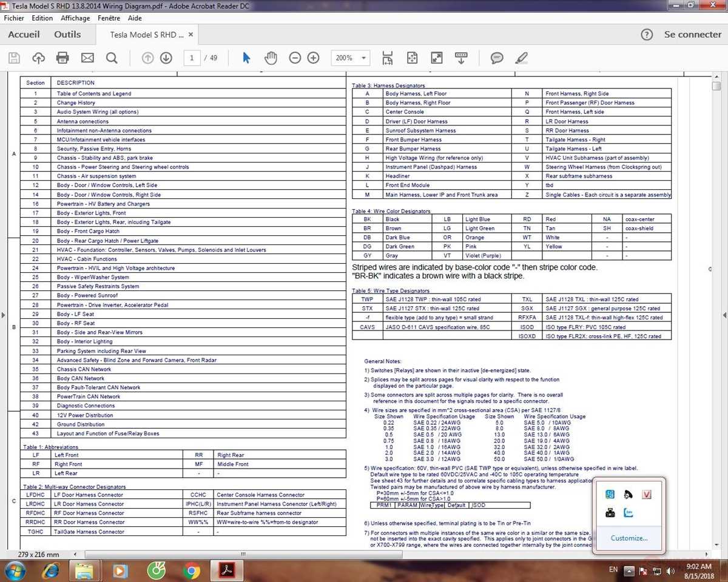The image size is (728, 582).
Task: Click the camera tray icon in popup
Action: pyautogui.click(x=610, y=513)
